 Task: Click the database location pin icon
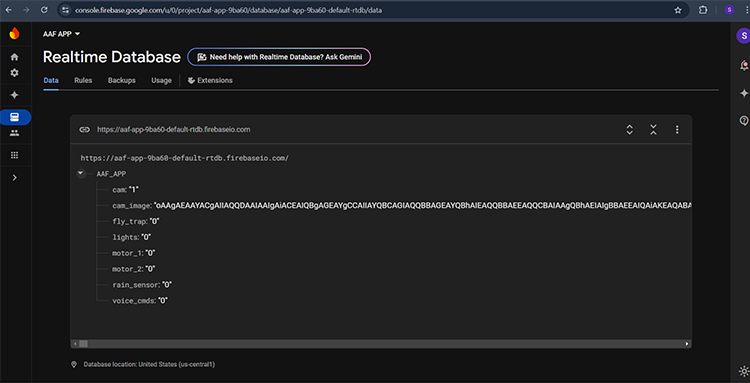click(74, 364)
